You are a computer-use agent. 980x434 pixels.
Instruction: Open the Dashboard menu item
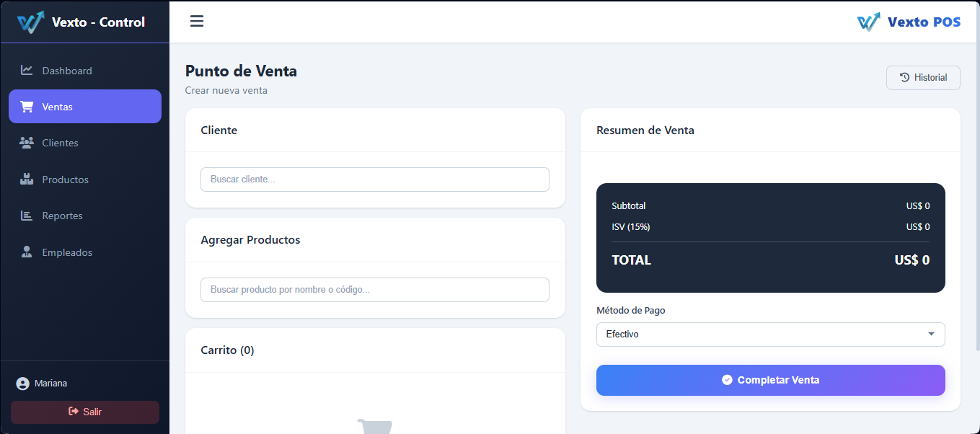click(x=85, y=71)
